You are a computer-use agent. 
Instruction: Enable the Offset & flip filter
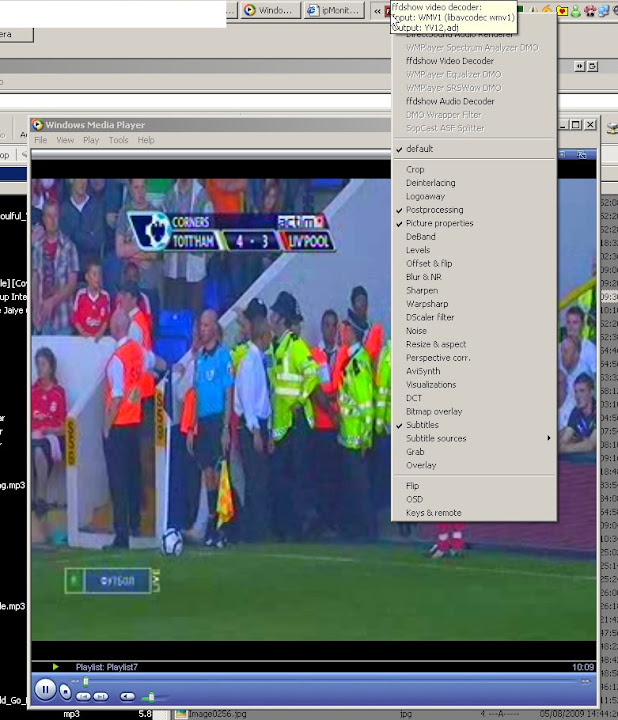(x=474, y=264)
